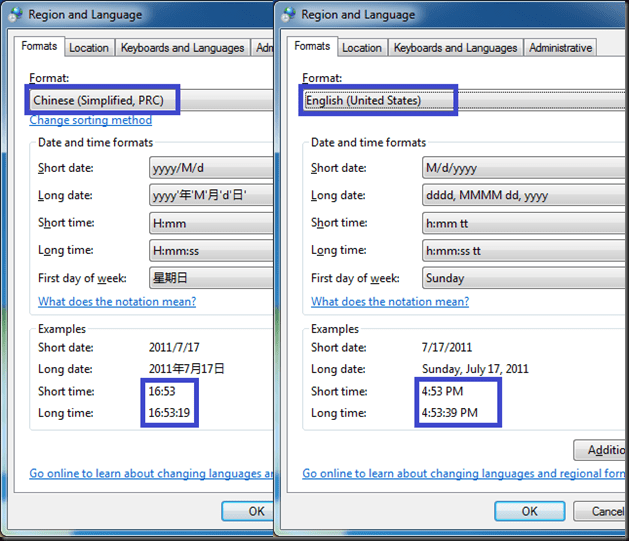Open Keyboards and Languages tab in the right dialog

pyautogui.click(x=455, y=48)
